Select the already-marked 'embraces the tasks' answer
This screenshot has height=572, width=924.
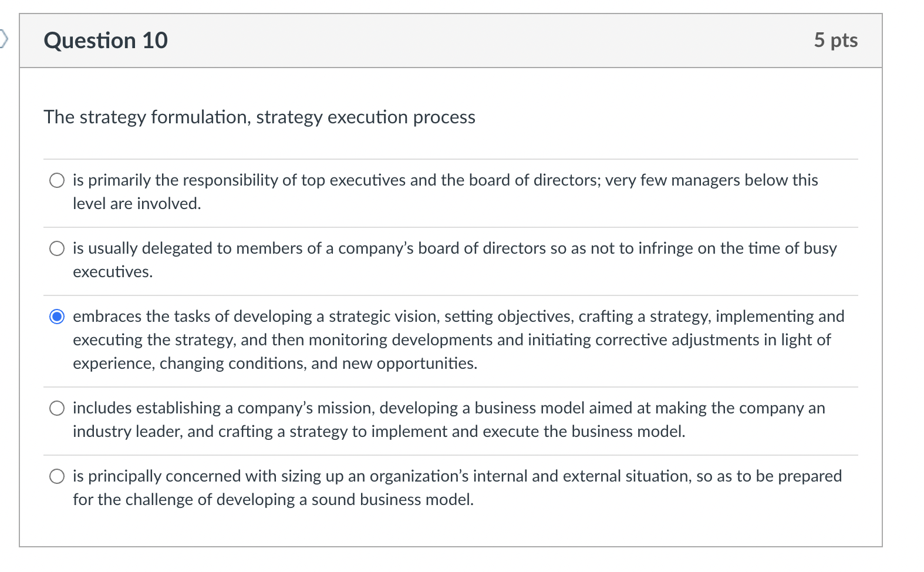(x=57, y=317)
